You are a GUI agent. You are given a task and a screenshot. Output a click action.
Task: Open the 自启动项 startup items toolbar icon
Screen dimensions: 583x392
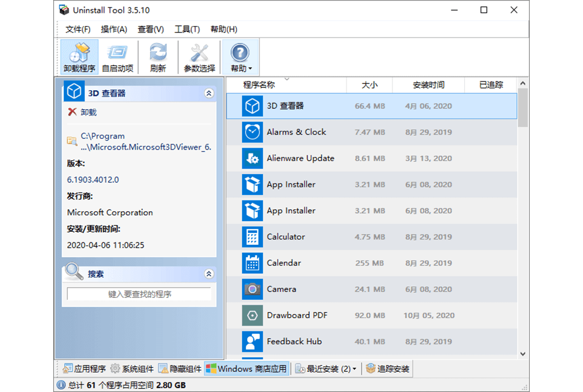click(118, 57)
